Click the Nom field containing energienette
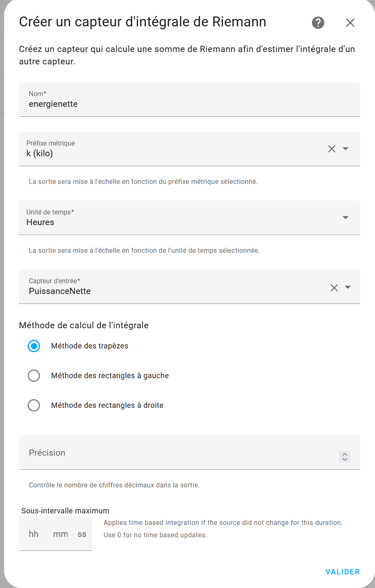The height and width of the screenshot is (588, 375). pyautogui.click(x=190, y=99)
